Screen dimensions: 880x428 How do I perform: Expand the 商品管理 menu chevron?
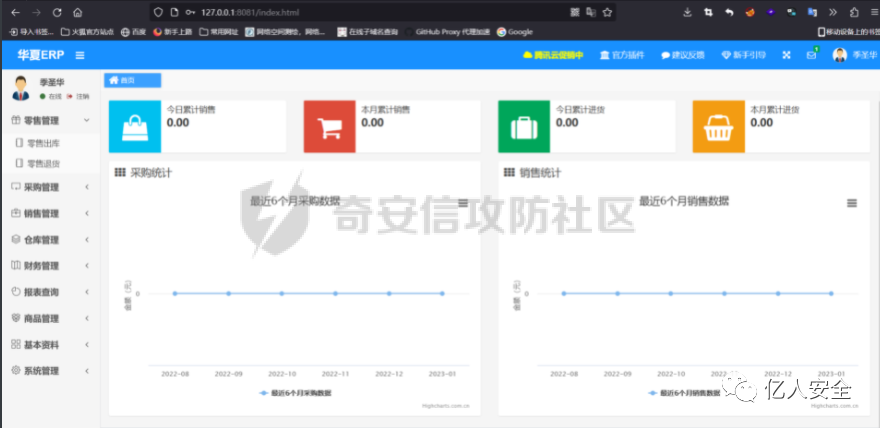(x=87, y=318)
